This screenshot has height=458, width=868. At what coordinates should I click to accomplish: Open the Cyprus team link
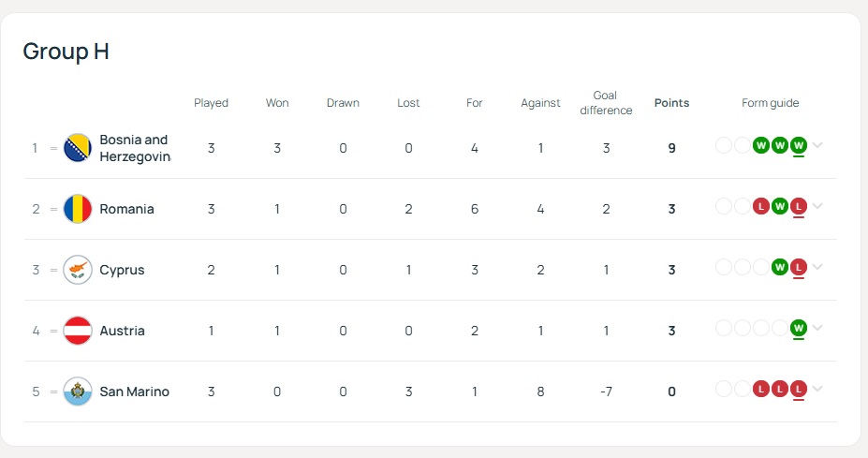pyautogui.click(x=122, y=270)
